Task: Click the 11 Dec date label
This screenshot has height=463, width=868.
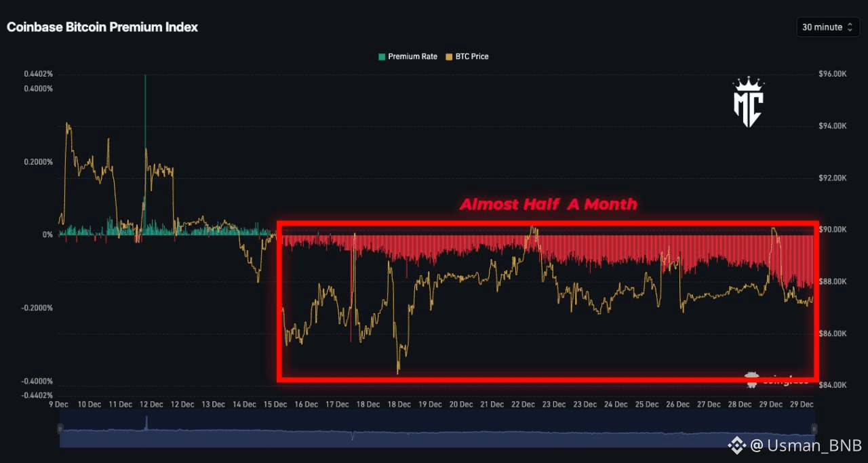Action: coord(120,404)
